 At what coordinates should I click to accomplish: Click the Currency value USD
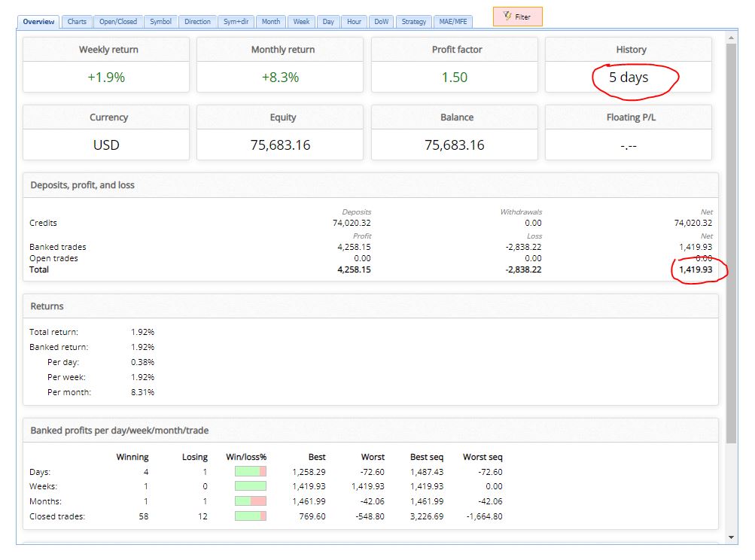tap(106, 145)
